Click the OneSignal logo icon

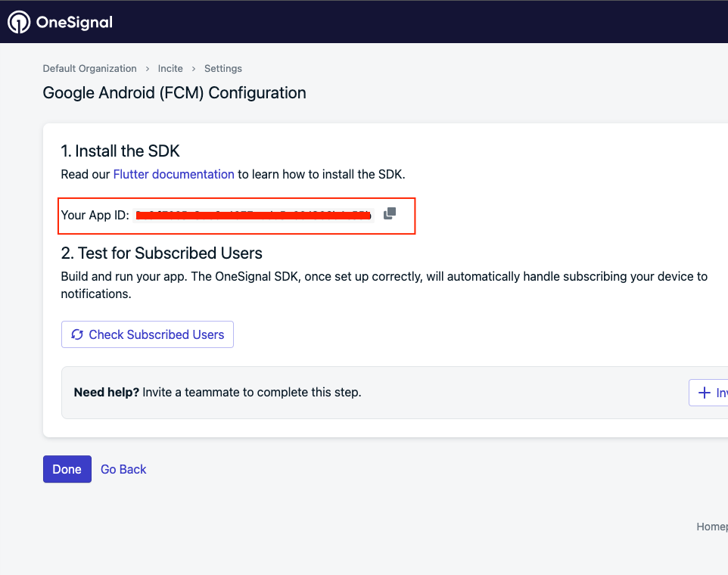(19, 22)
